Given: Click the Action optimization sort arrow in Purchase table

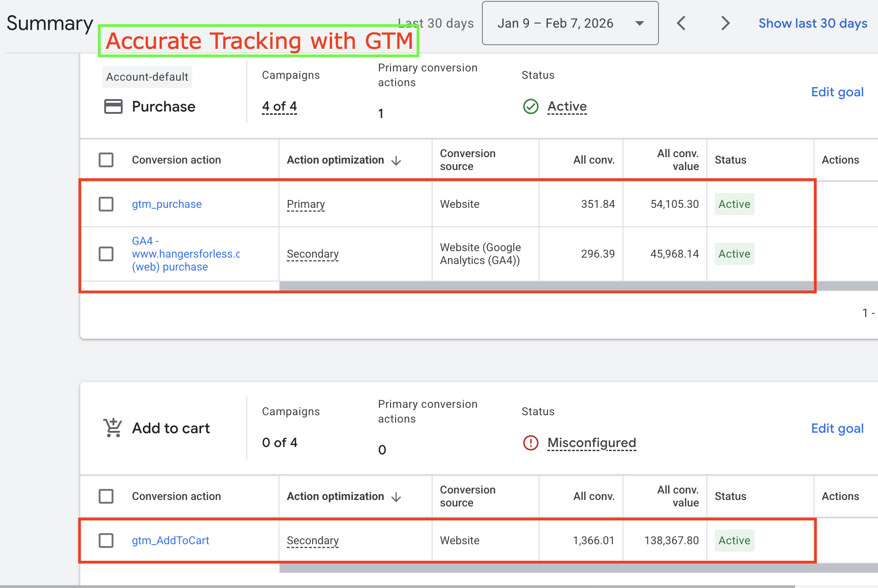Looking at the screenshot, I should [x=397, y=161].
